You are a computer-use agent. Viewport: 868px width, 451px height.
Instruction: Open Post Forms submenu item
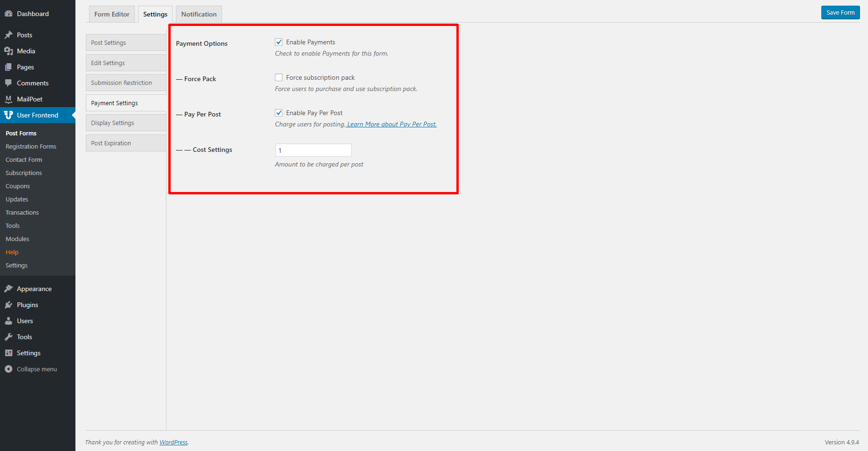[21, 133]
